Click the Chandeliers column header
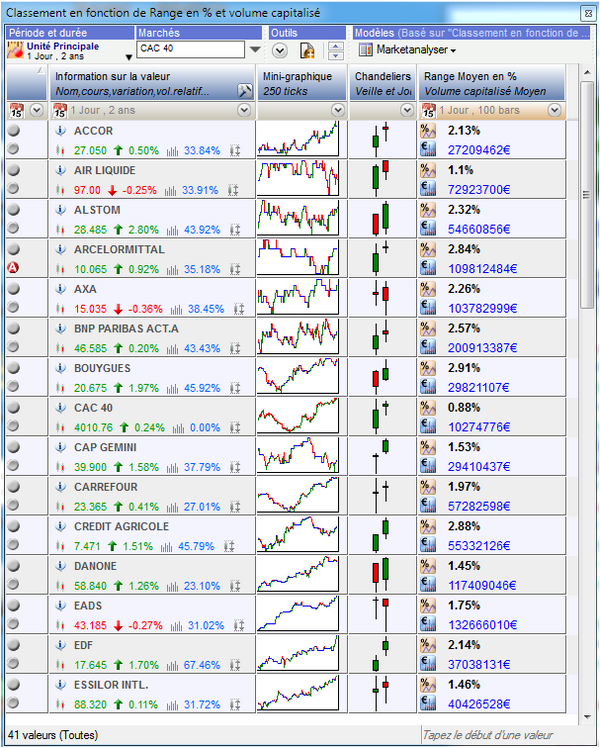 [383, 83]
